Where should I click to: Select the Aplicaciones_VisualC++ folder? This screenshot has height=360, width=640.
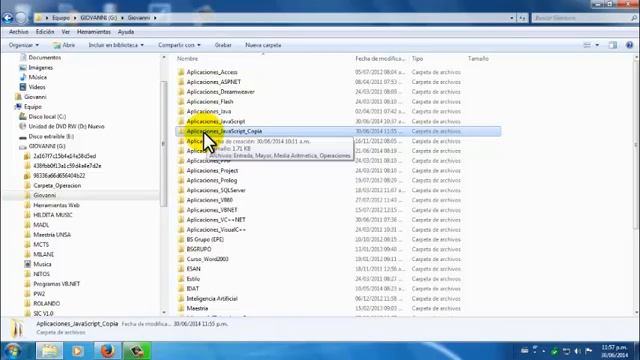point(216,230)
